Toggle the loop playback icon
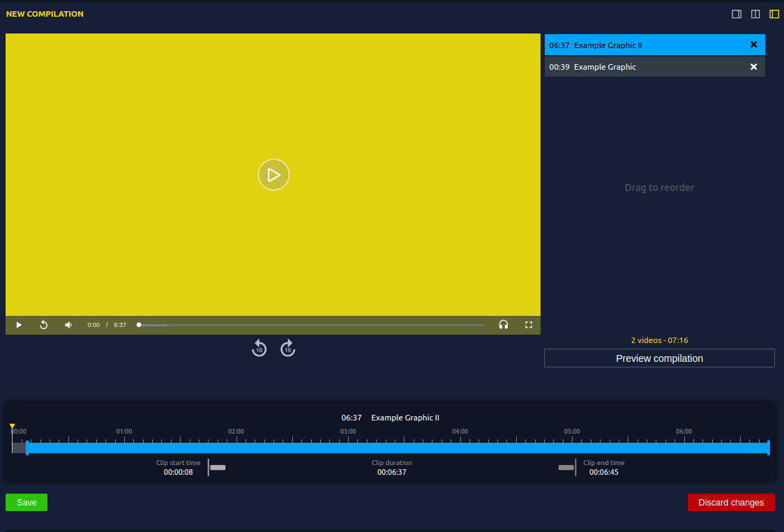784x532 pixels. tap(43, 325)
